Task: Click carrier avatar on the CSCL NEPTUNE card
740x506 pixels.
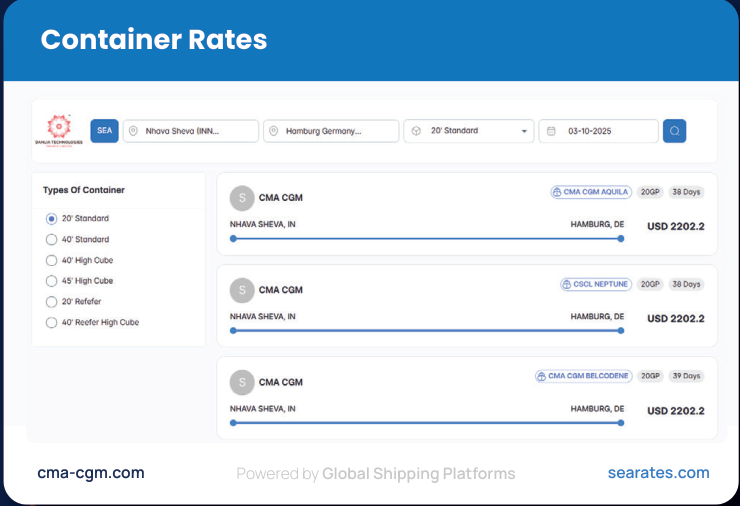Action: (242, 290)
